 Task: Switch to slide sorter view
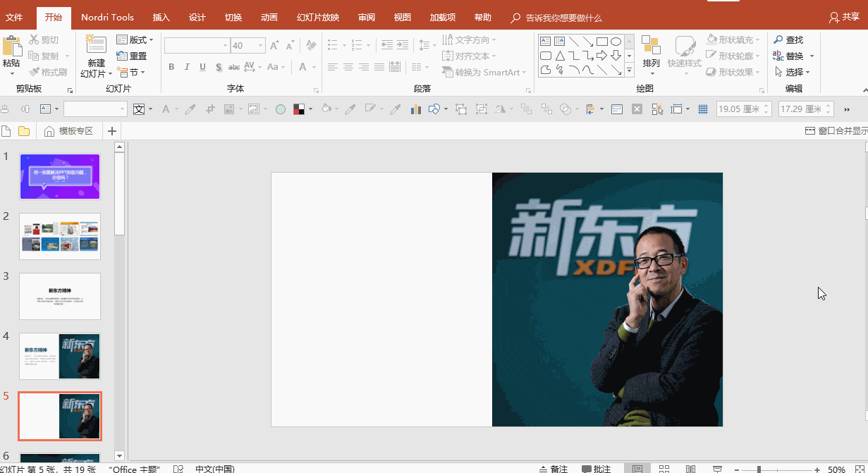[664, 469]
